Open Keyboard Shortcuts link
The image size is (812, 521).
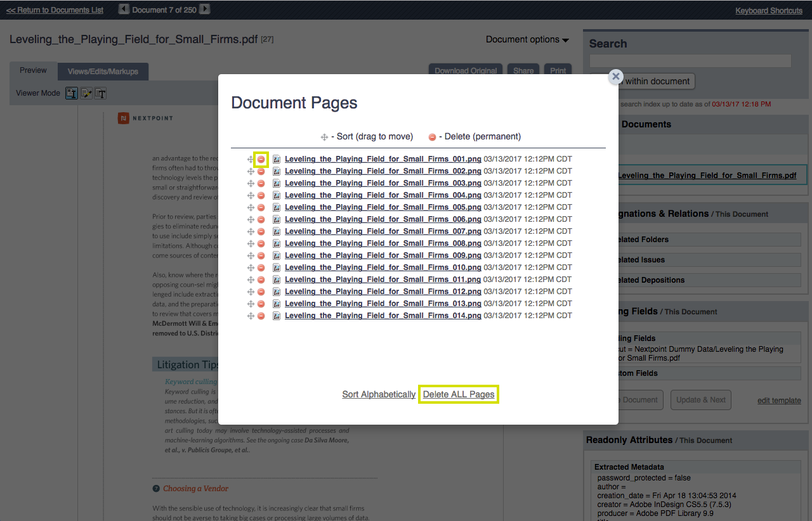(x=769, y=11)
